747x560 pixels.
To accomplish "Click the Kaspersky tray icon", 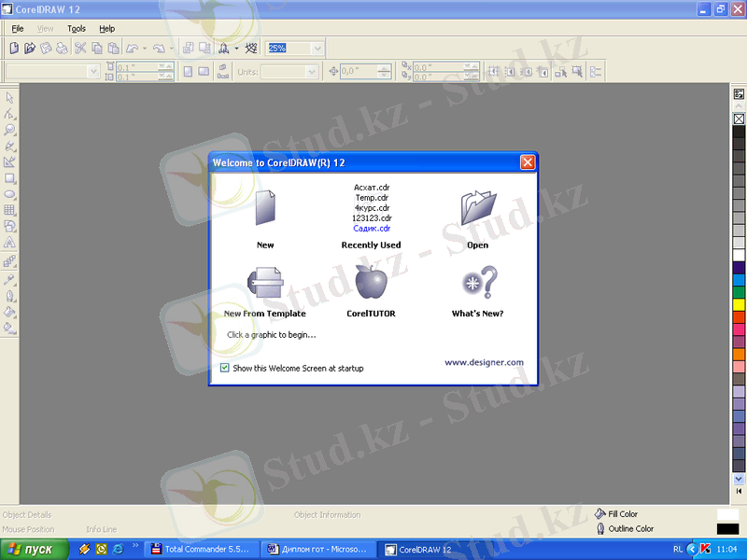I will tap(706, 549).
